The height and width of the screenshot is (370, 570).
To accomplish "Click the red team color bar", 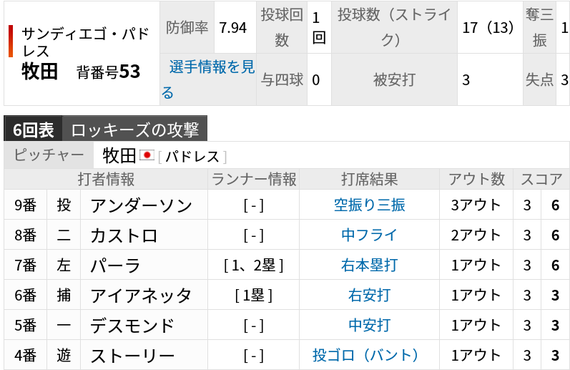I will (x=11, y=41).
